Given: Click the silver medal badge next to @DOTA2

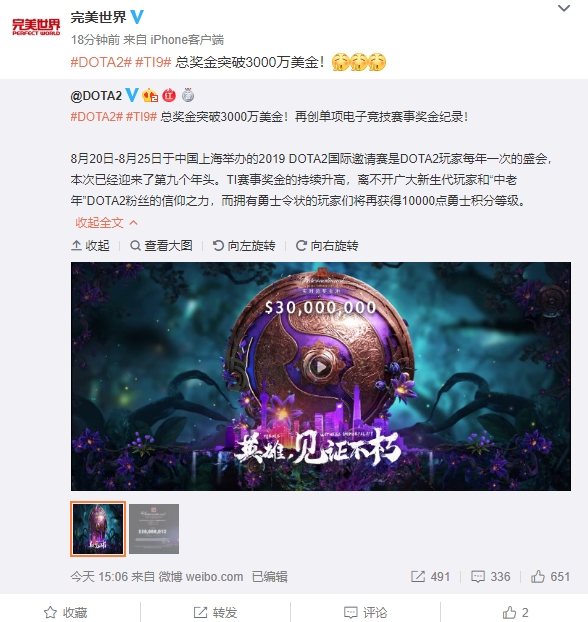Looking at the screenshot, I should pos(188,95).
